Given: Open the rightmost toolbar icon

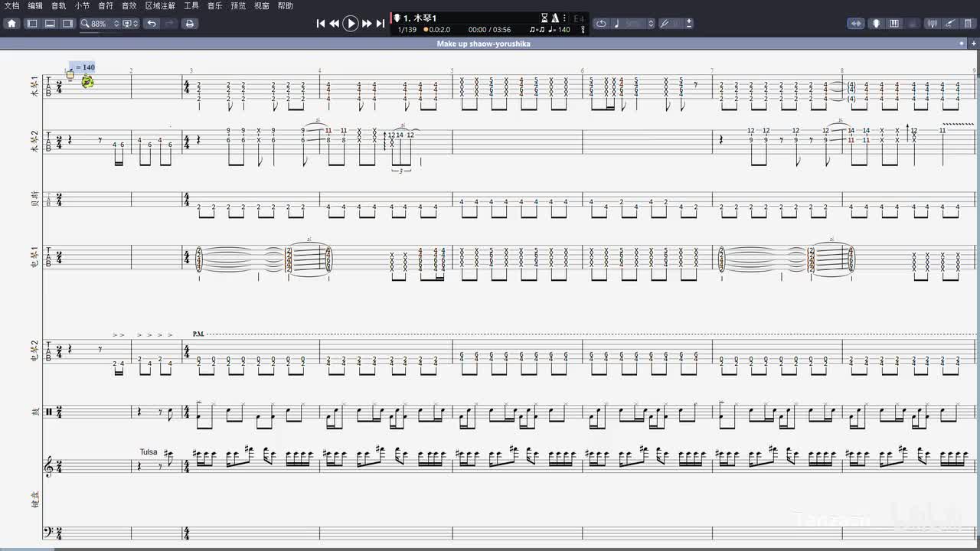Looking at the screenshot, I should (967, 24).
